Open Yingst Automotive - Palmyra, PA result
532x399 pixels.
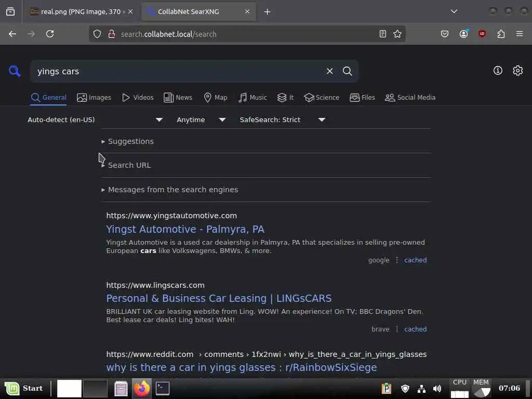click(x=185, y=229)
